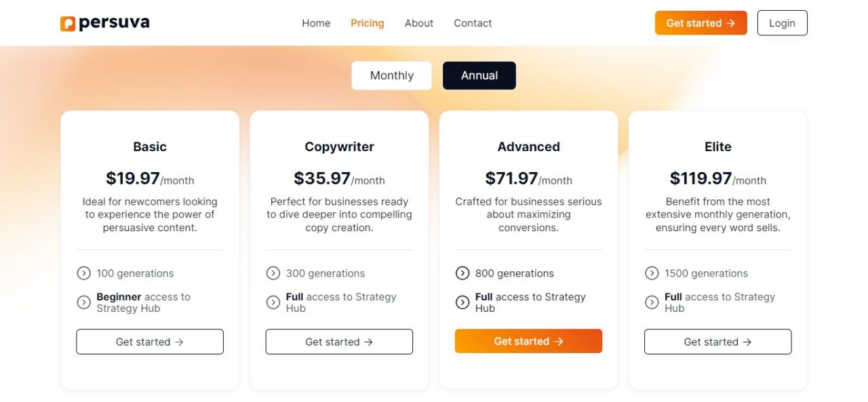
Task: Open the About page link
Action: coord(419,23)
